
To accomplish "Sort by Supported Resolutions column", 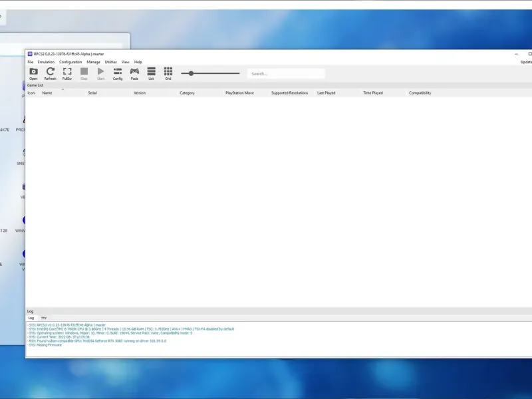I will tap(289, 93).
